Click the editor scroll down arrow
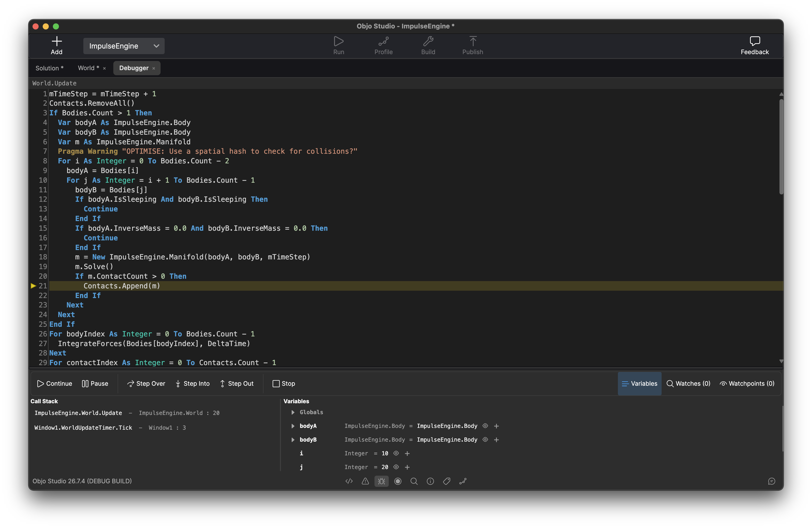Viewport: 812px width, 528px height. [781, 361]
